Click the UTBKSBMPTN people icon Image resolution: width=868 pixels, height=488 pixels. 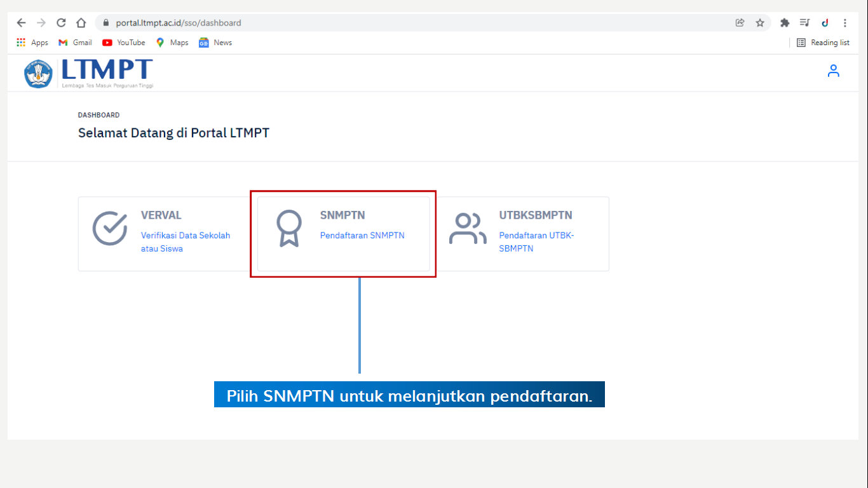[x=468, y=229]
